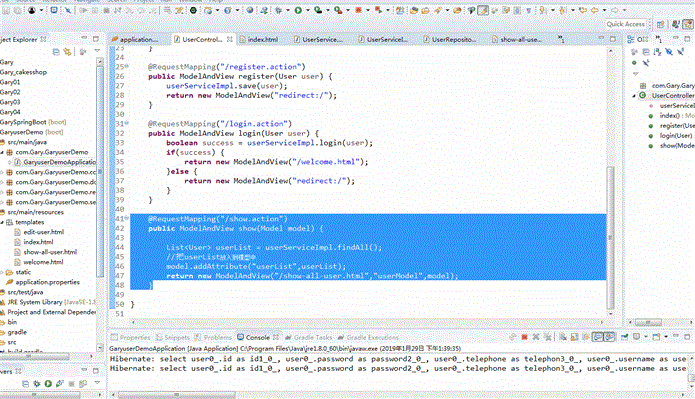Select GarySpringBoot project
Image resolution: width=695 pixels, height=399 pixels.
33,122
